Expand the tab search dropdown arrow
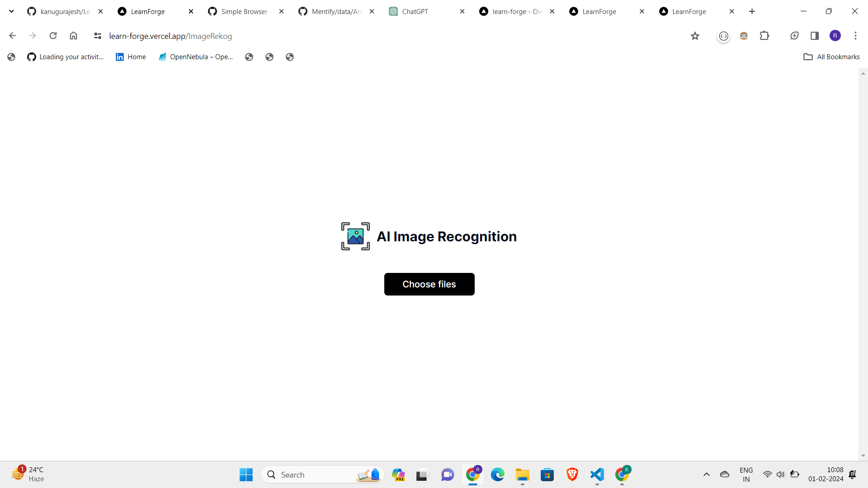Image resolution: width=868 pixels, height=488 pixels. coord(11,11)
